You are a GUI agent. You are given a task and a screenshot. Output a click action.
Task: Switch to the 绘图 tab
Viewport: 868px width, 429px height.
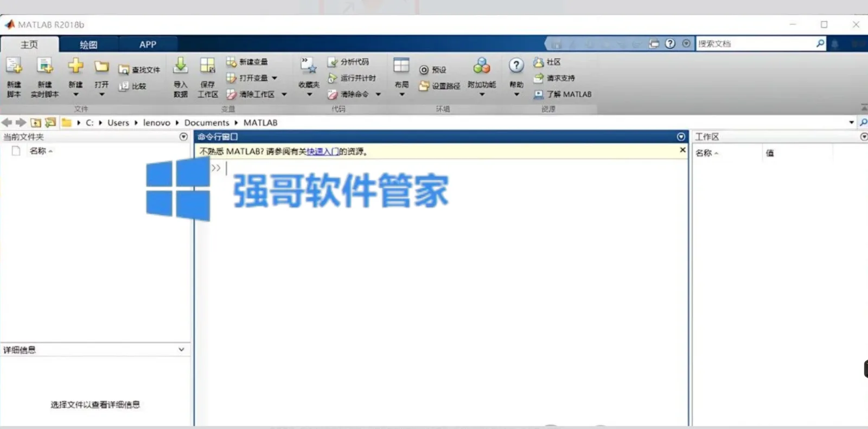tap(88, 45)
